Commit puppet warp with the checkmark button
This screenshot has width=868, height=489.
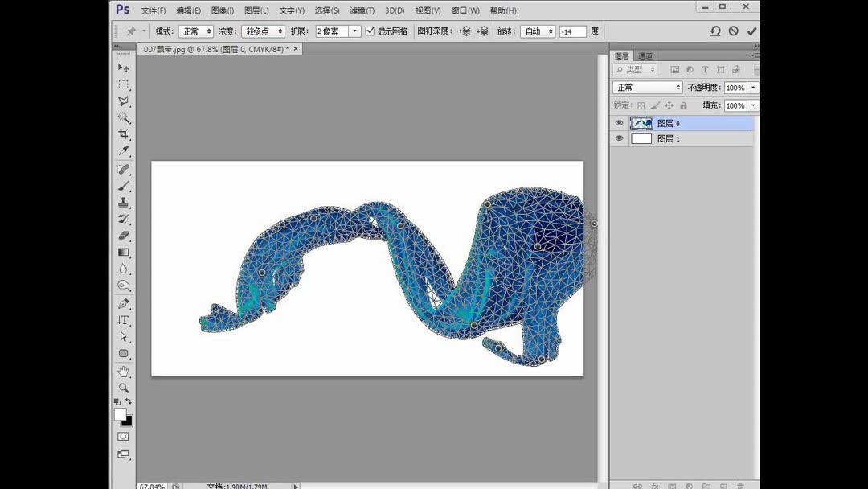pos(752,31)
